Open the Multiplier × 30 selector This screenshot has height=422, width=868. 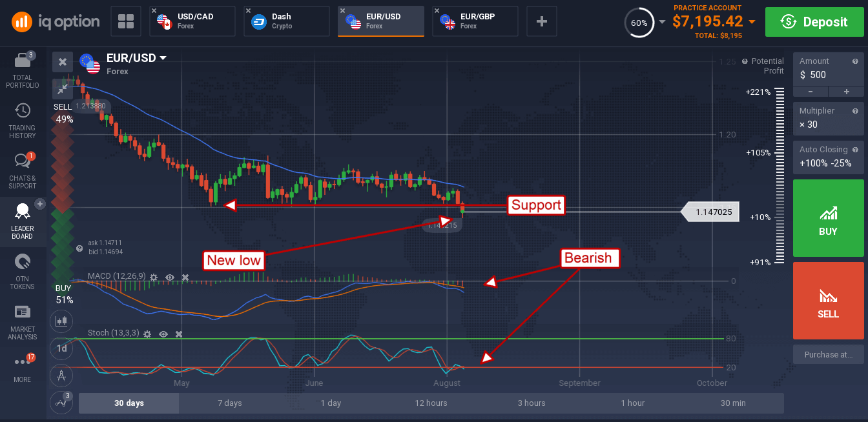coord(829,118)
